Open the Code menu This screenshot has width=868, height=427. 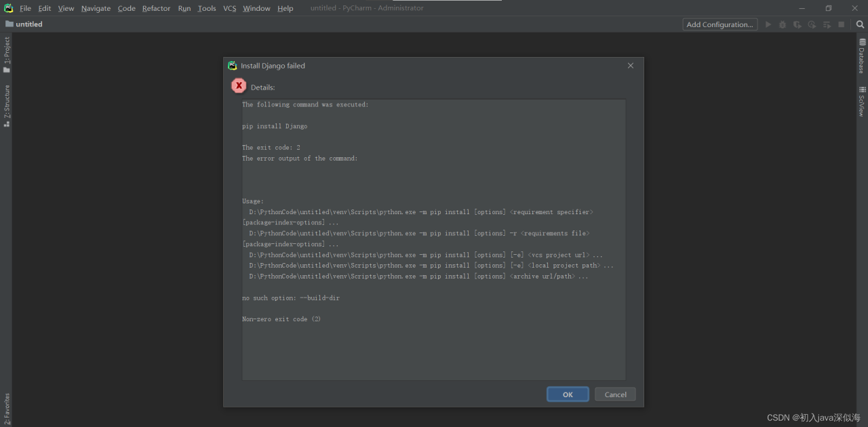click(x=127, y=8)
